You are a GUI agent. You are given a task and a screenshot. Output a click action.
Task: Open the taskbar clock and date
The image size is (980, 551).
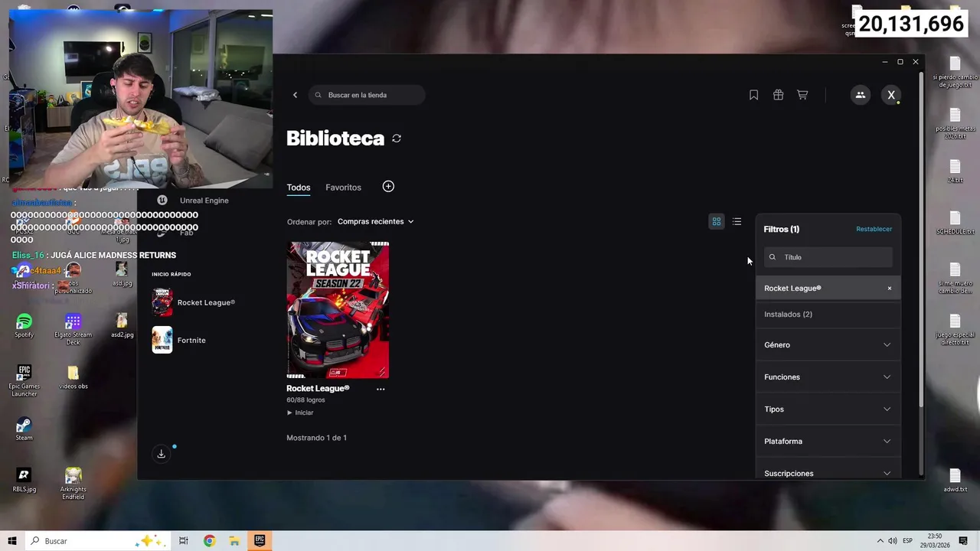click(935, 541)
